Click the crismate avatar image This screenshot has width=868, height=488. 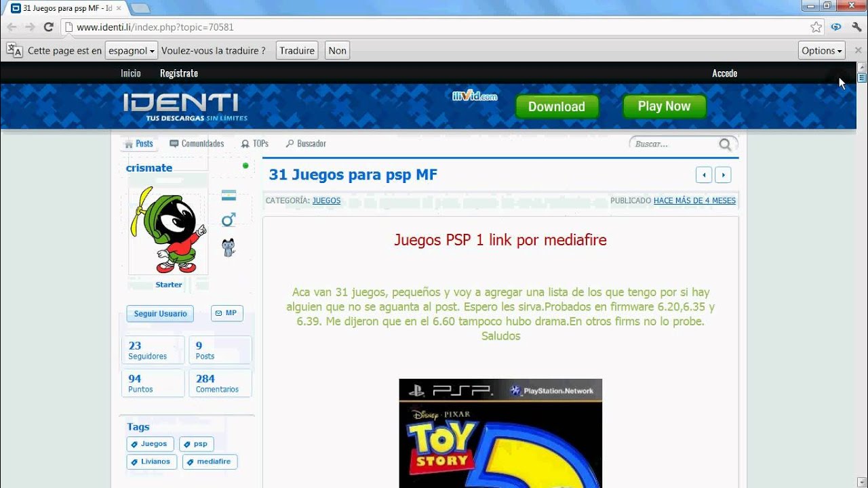pos(168,230)
